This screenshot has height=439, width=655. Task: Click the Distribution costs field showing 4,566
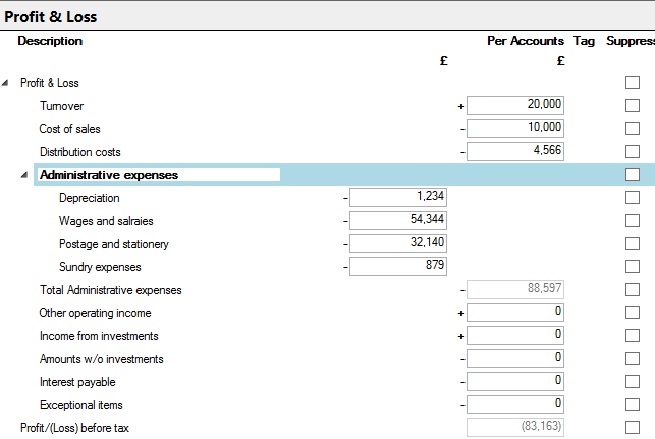coord(515,151)
